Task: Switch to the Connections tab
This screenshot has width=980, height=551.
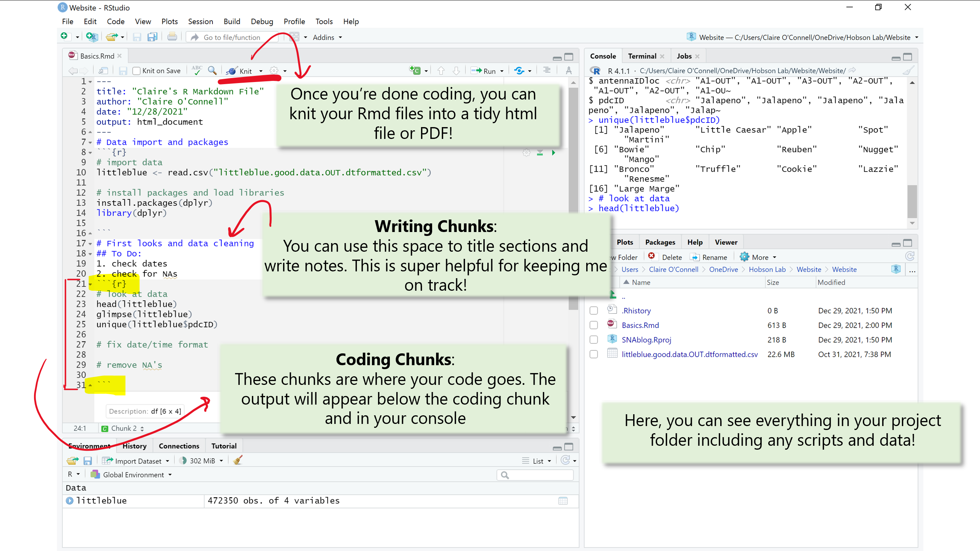Action: [x=179, y=446]
